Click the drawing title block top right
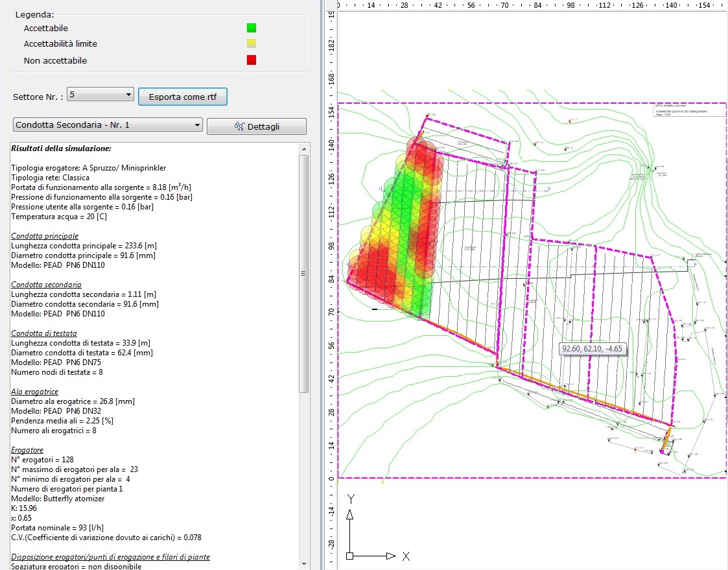The width and height of the screenshot is (728, 570). pyautogui.click(x=687, y=112)
